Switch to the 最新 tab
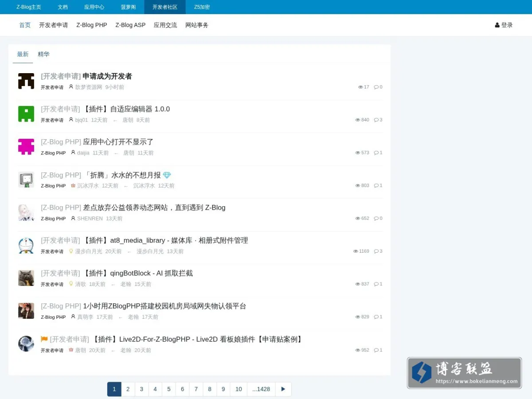This screenshot has width=532, height=399. (23, 54)
